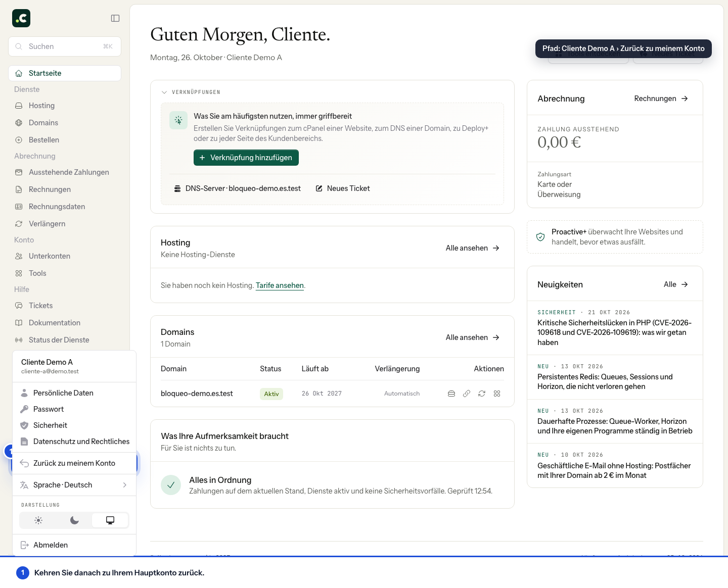Viewport: 728px width, 588px height.
Task: Open Rechnungen link in Abrechnung card
Action: [661, 99]
